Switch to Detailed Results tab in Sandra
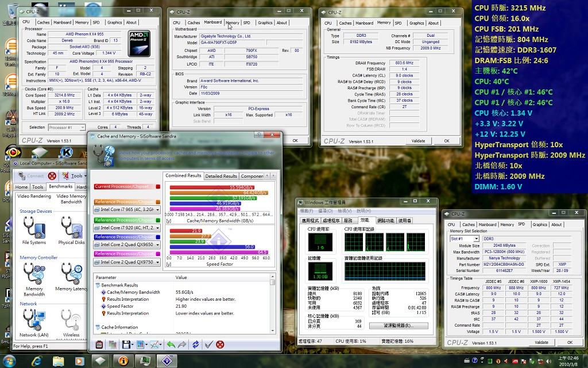 coord(221,176)
